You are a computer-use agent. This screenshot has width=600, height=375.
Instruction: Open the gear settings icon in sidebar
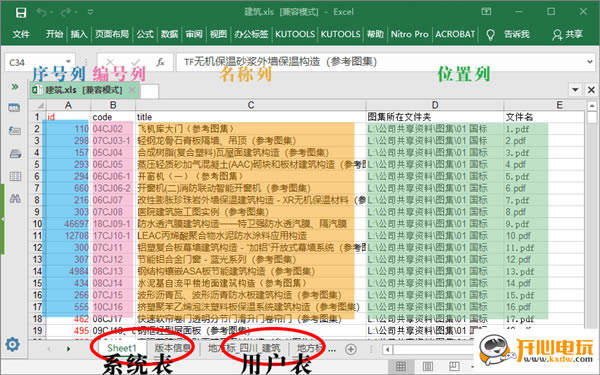pos(12,344)
